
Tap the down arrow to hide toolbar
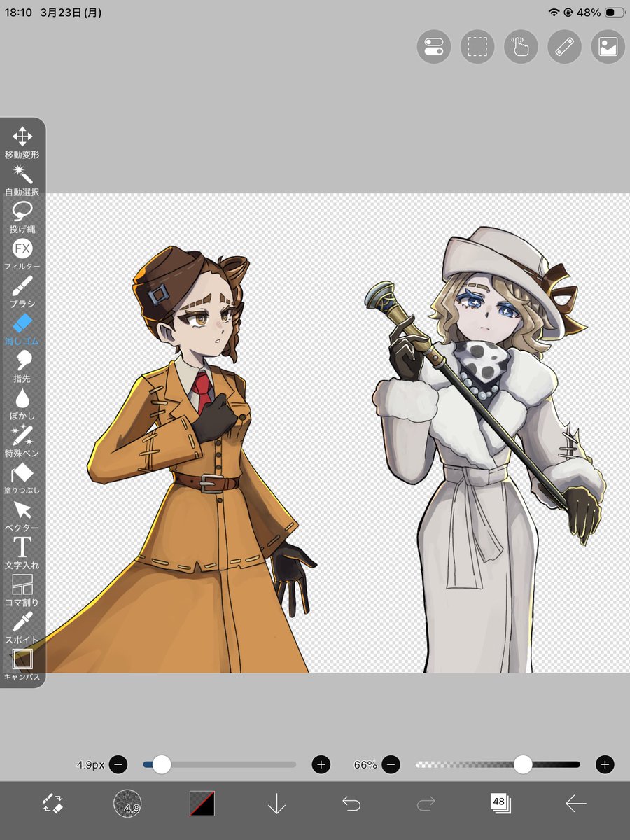click(276, 804)
